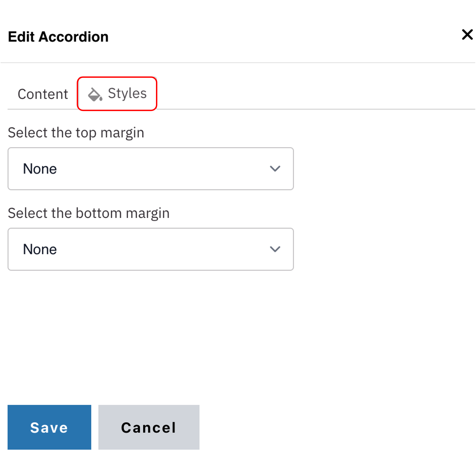Click "None" value in top margin field
Image resolution: width=476 pixels, height=475 pixels.
point(40,169)
